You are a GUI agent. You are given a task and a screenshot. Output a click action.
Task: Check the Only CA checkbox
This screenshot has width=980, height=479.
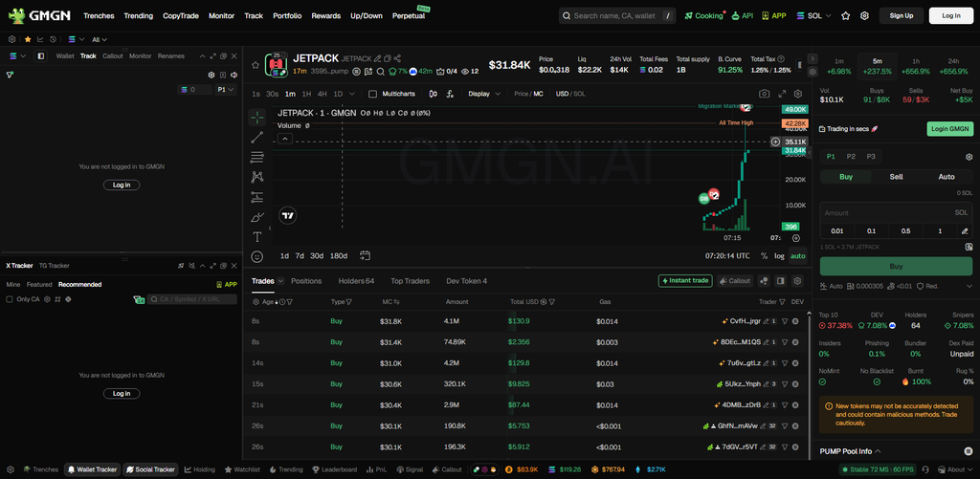(9, 299)
